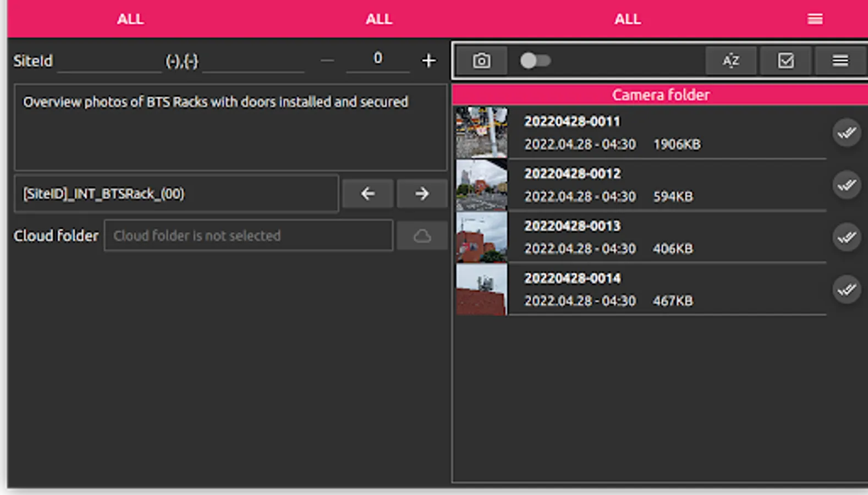868x495 pixels.
Task: Click the SiteId label
Action: (33, 61)
